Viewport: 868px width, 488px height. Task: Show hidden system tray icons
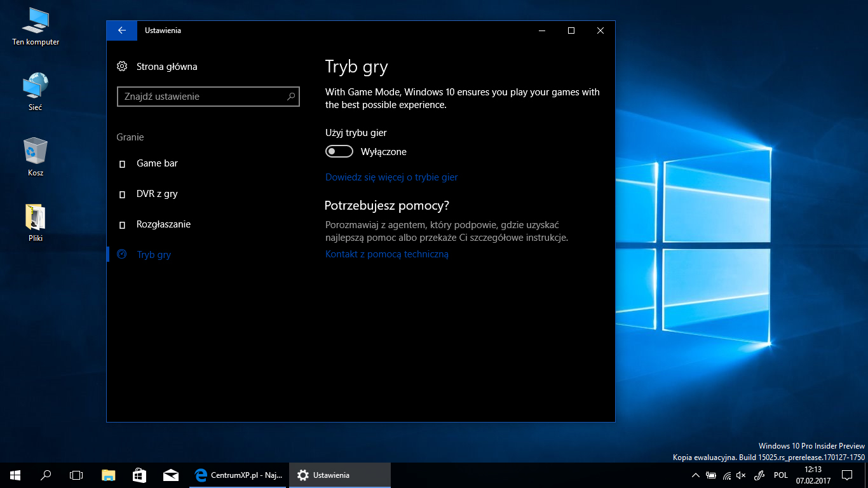tap(696, 475)
